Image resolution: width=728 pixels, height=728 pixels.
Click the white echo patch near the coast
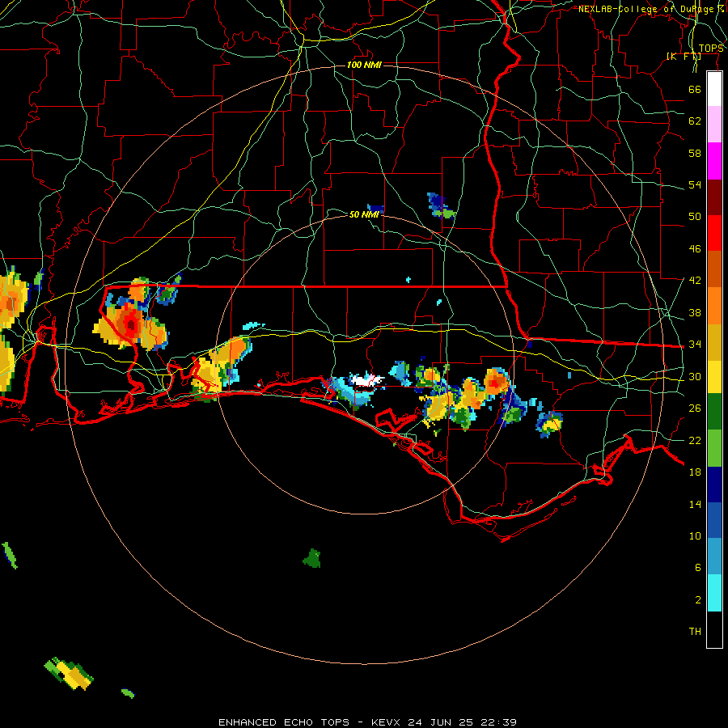tap(366, 381)
